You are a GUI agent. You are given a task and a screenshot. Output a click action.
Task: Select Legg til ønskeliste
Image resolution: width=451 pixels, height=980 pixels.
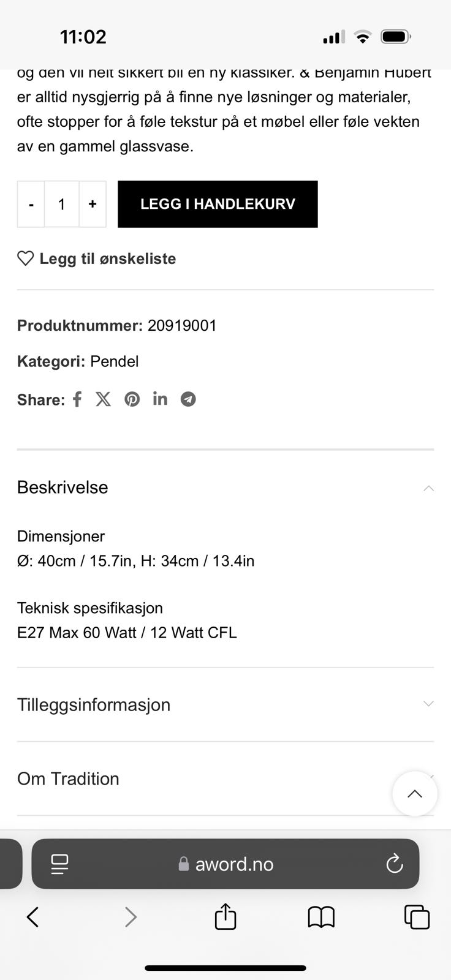[107, 258]
